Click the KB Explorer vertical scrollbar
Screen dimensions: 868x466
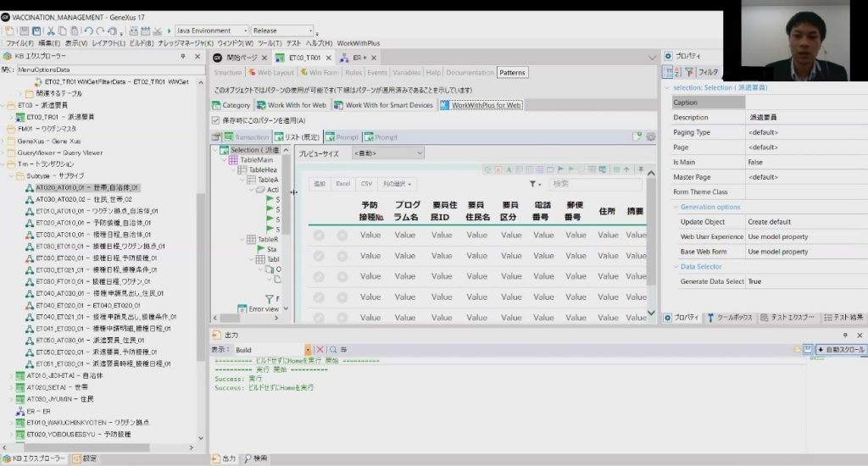[201, 260]
